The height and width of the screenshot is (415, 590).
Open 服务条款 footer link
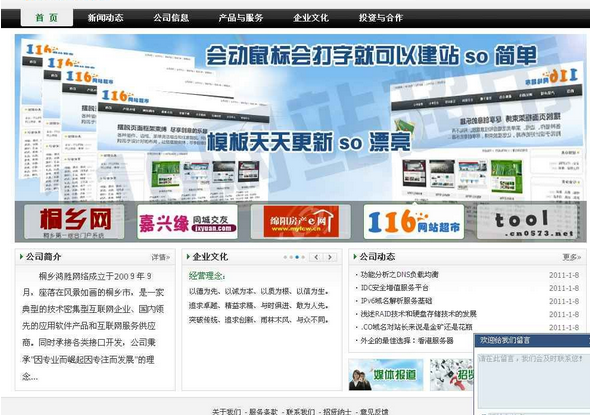point(263,412)
